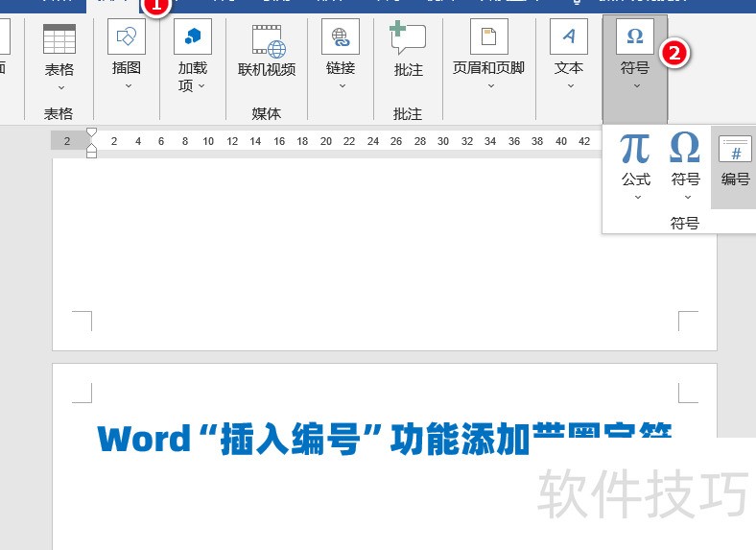Click the 表格 (Table) grid icon
Screen dimensions: 756x550
click(59, 38)
